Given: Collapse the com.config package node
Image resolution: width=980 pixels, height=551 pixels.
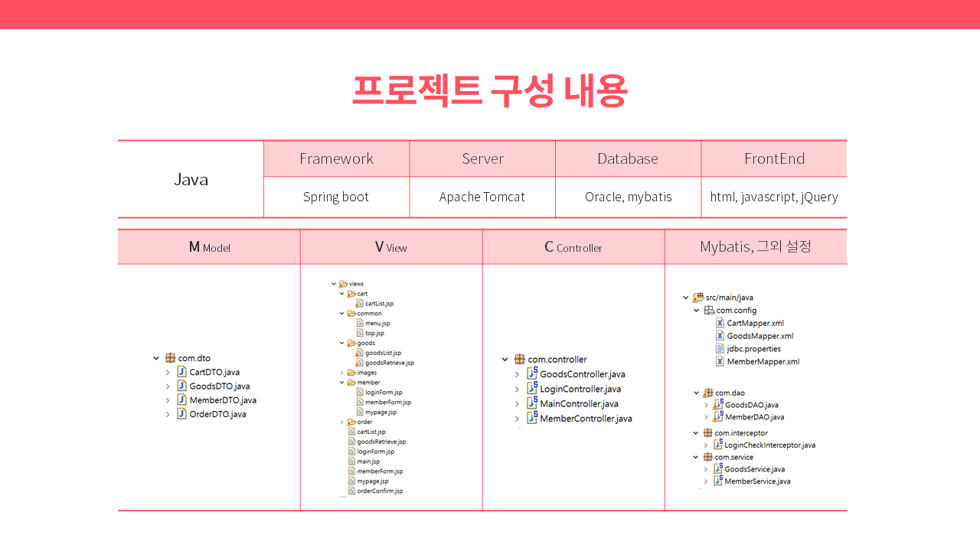Looking at the screenshot, I should (696, 311).
